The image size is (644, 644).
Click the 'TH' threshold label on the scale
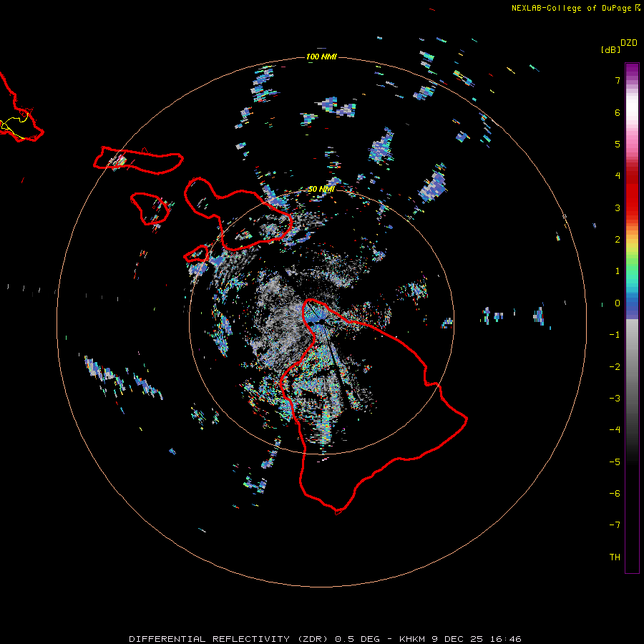pyautogui.click(x=615, y=557)
